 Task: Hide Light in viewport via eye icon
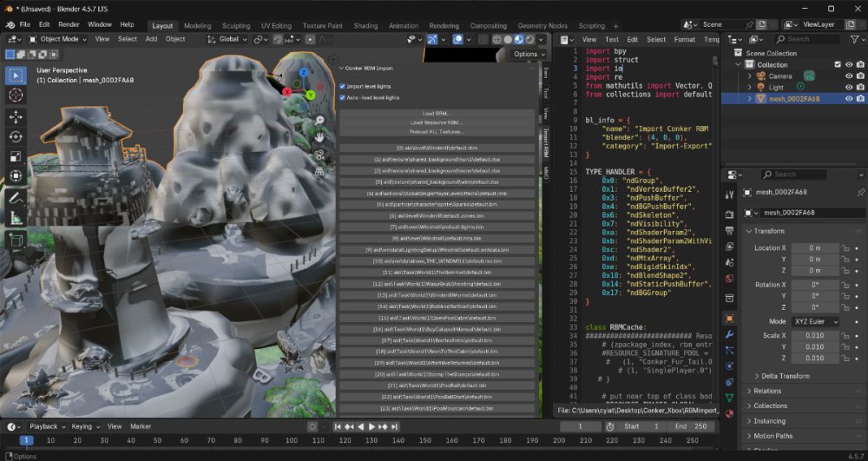pyautogui.click(x=849, y=88)
